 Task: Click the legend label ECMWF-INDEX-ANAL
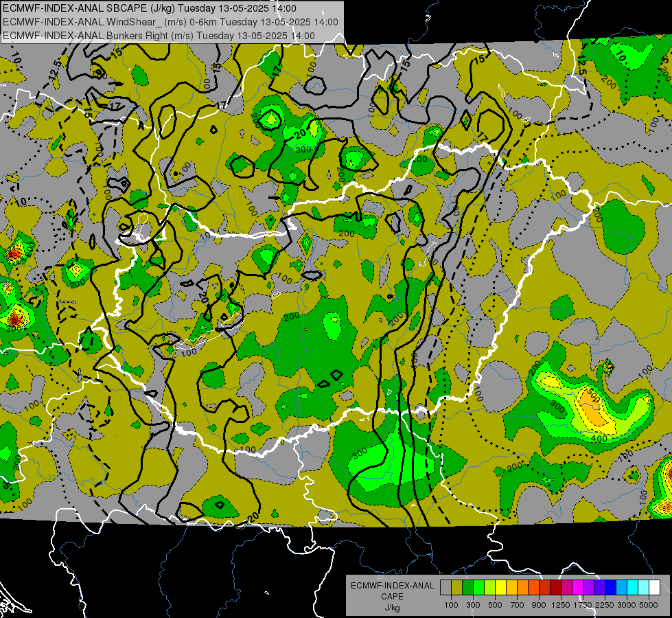392,586
